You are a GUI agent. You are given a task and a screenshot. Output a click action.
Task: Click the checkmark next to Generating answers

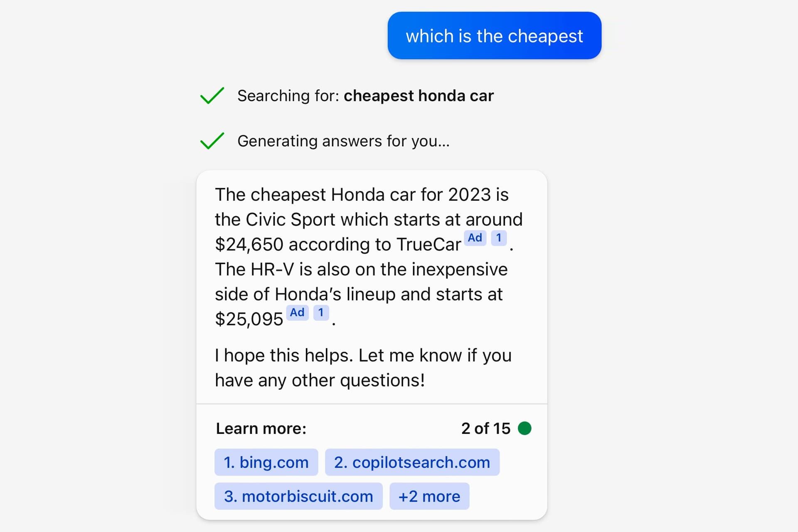coord(212,141)
